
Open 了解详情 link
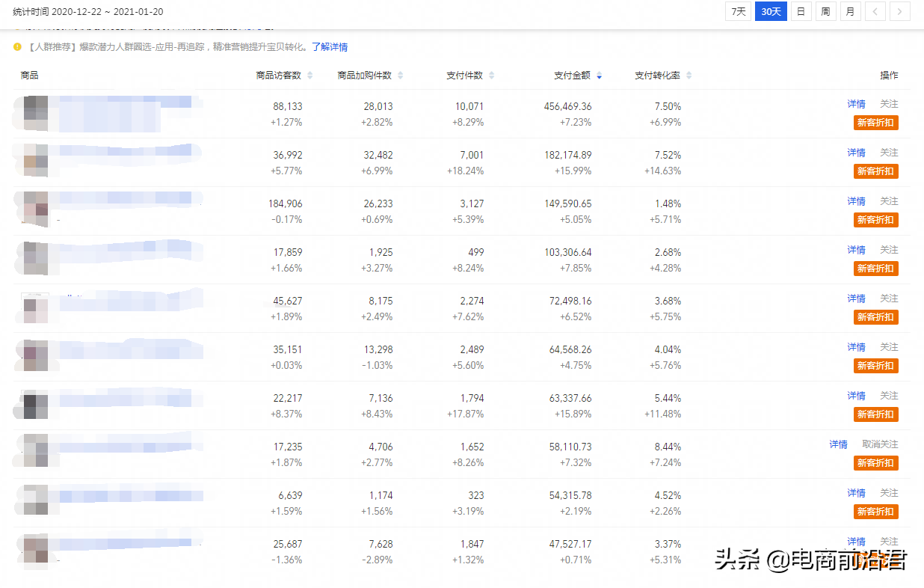[330, 47]
